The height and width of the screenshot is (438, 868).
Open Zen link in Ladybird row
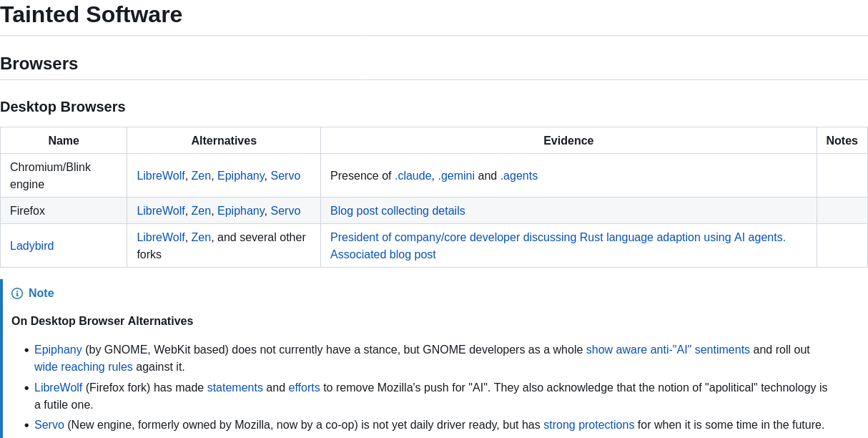click(201, 237)
